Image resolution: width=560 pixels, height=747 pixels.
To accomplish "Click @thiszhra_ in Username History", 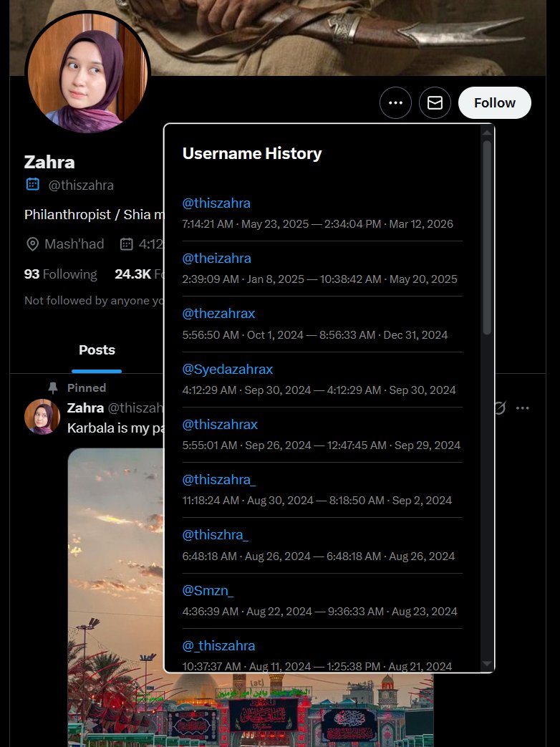I will point(216,535).
